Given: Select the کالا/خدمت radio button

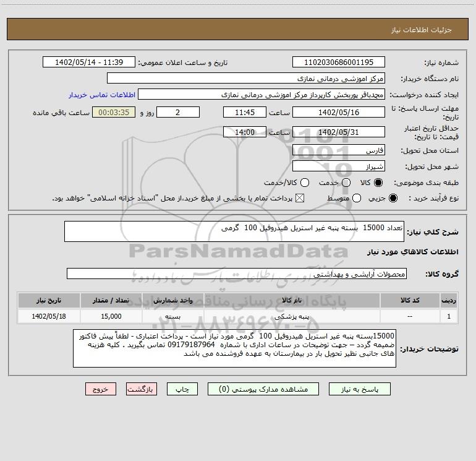Looking at the screenshot, I should coord(305,183).
